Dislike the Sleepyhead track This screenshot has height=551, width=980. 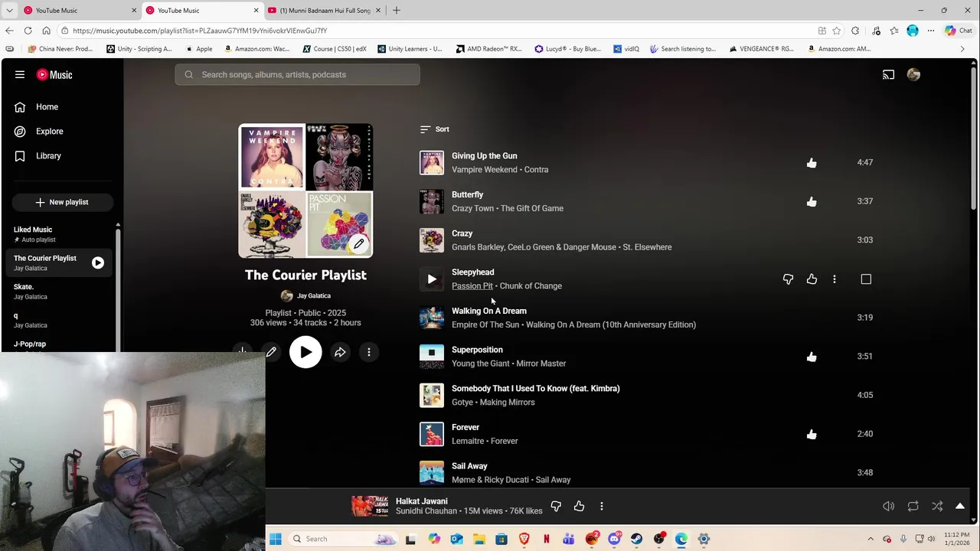(x=788, y=279)
